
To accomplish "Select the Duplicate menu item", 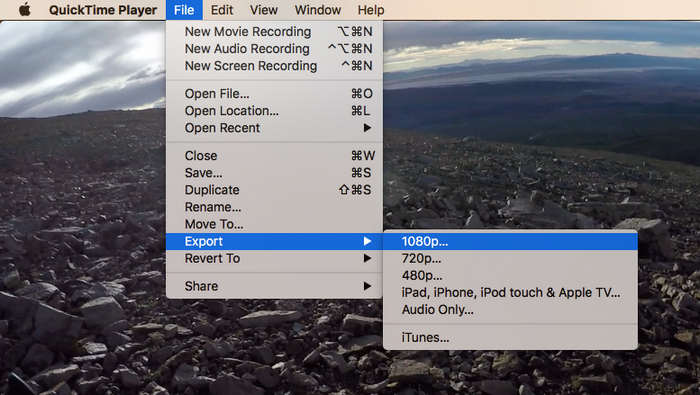I will coord(274,190).
